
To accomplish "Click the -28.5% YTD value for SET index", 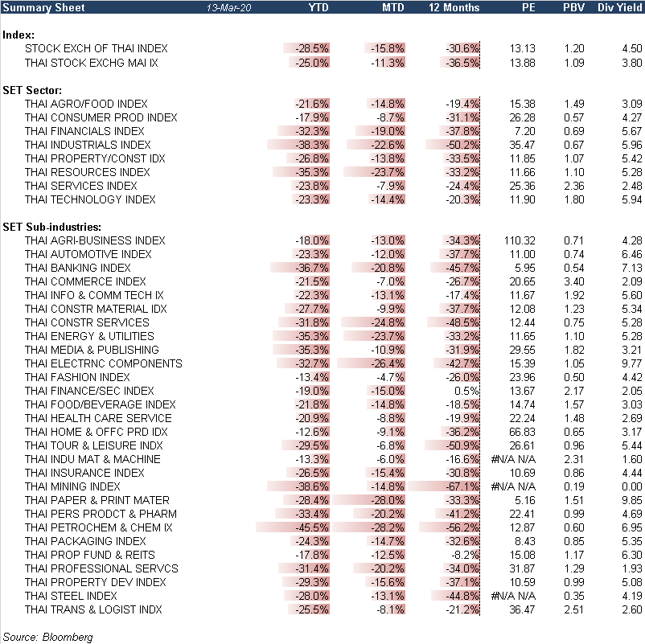I will [x=312, y=48].
